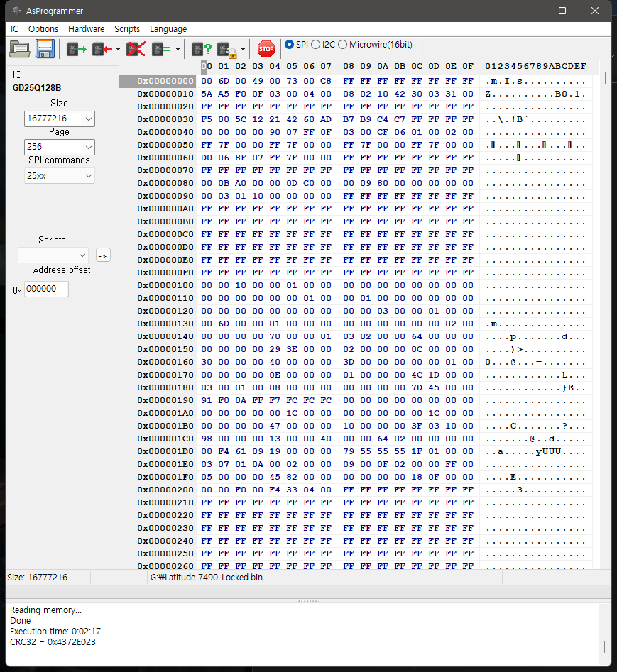
Task: Open the Scripts menu
Action: tap(127, 28)
